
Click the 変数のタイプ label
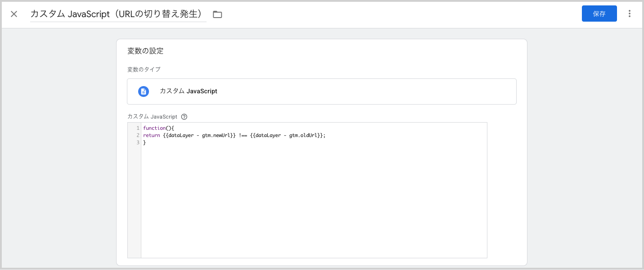pos(144,69)
